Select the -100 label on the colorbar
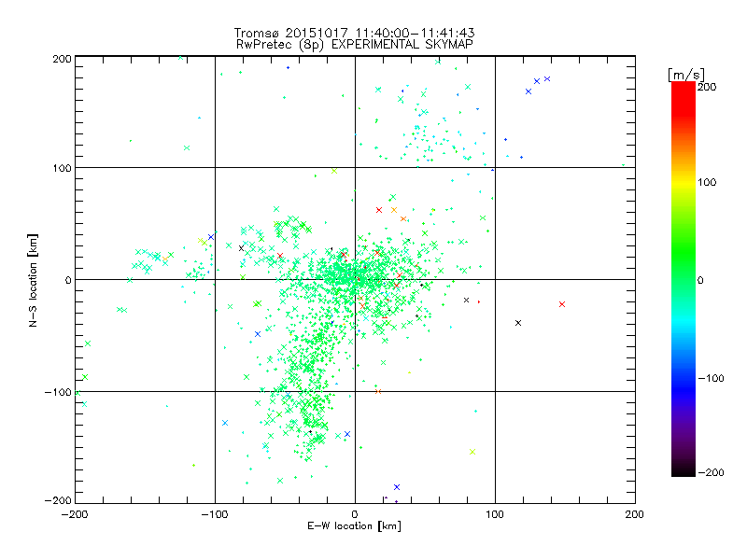This screenshot has width=747, height=560. (711, 379)
